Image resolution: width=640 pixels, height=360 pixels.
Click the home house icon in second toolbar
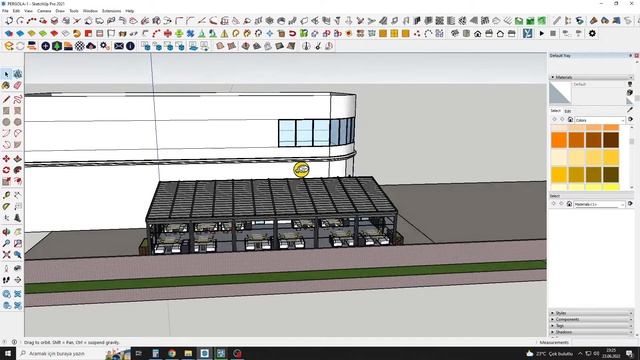pyautogui.click(x=478, y=33)
